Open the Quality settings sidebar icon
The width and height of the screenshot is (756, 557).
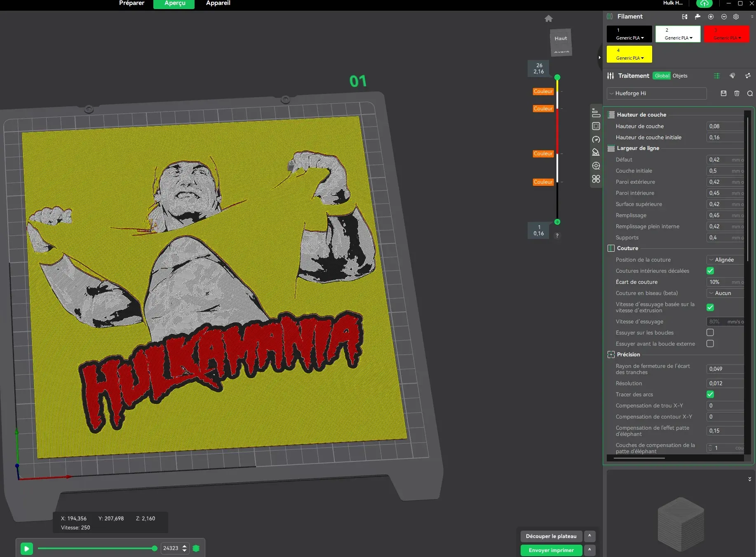click(596, 113)
